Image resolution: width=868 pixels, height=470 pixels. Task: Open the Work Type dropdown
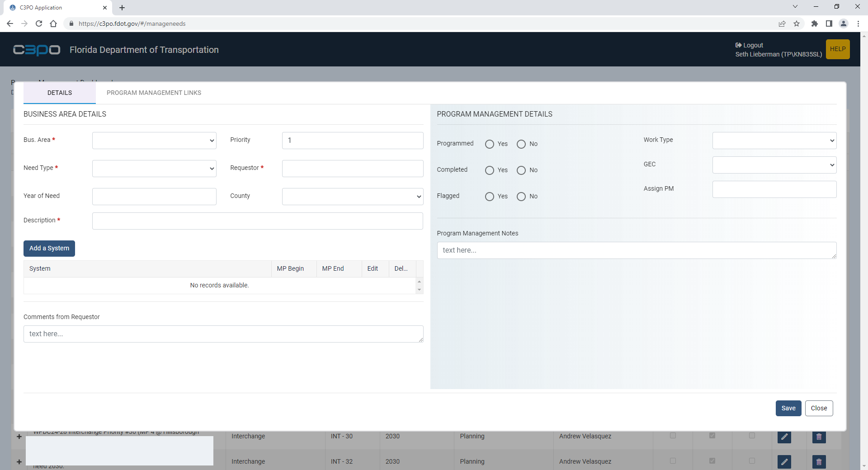(x=774, y=141)
